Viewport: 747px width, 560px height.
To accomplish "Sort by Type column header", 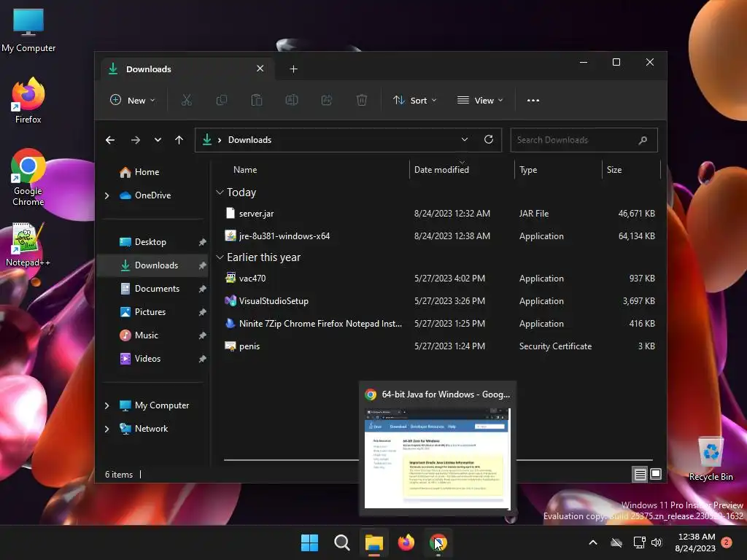I will point(528,169).
